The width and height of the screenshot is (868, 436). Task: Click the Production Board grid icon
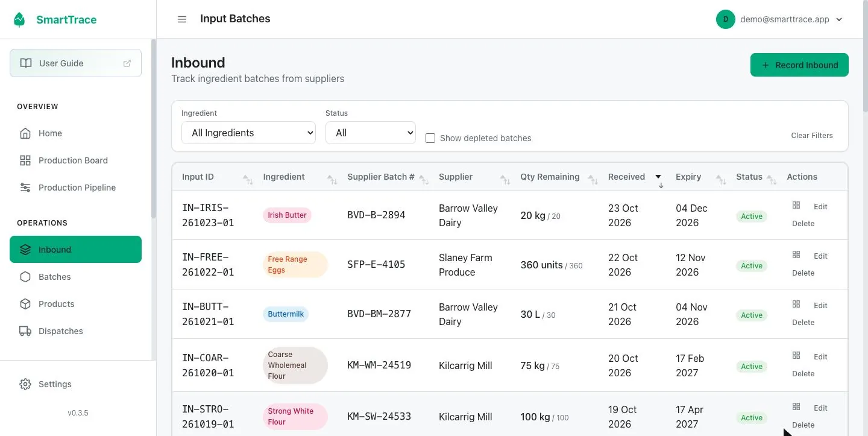25,160
